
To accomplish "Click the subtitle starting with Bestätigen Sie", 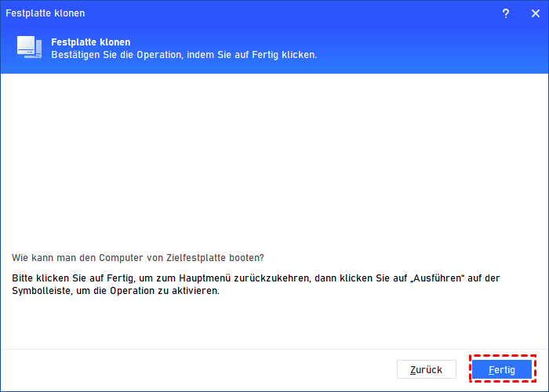I will [184, 55].
